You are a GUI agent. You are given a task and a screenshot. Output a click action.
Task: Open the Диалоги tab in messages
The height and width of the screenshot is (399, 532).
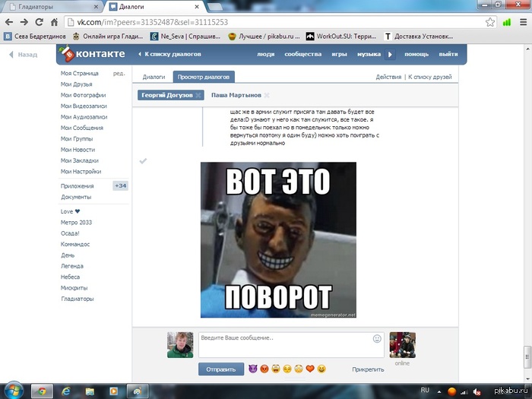(154, 77)
